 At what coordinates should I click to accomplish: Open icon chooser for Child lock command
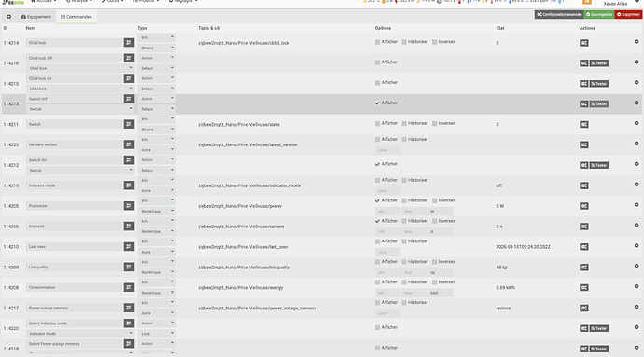tap(129, 43)
